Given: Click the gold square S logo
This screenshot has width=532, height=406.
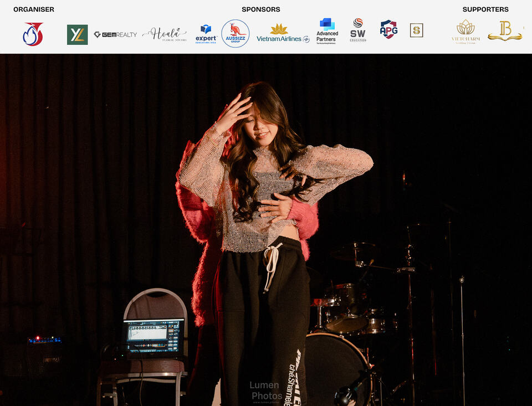Looking at the screenshot, I should [x=416, y=30].
